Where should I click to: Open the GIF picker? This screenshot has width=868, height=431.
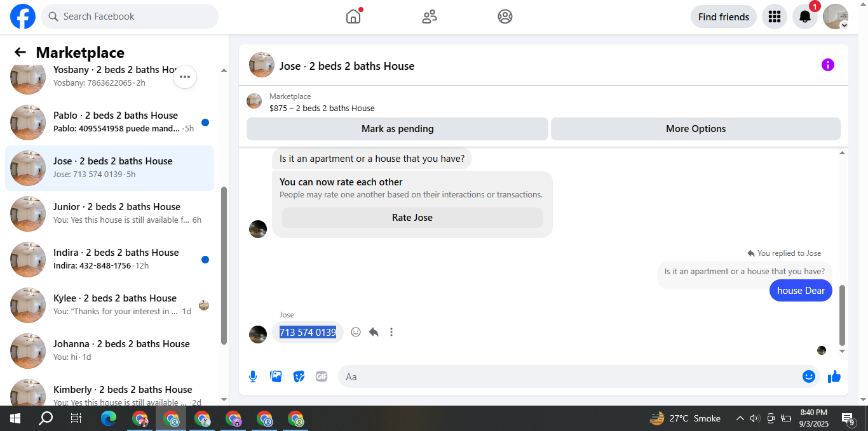click(322, 376)
